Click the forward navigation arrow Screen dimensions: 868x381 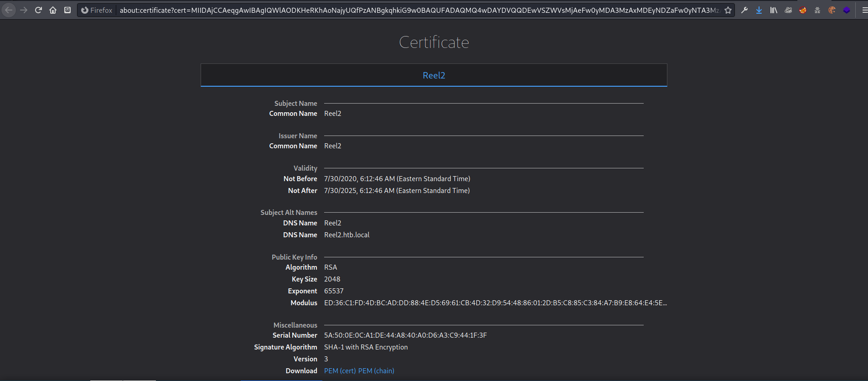[24, 10]
